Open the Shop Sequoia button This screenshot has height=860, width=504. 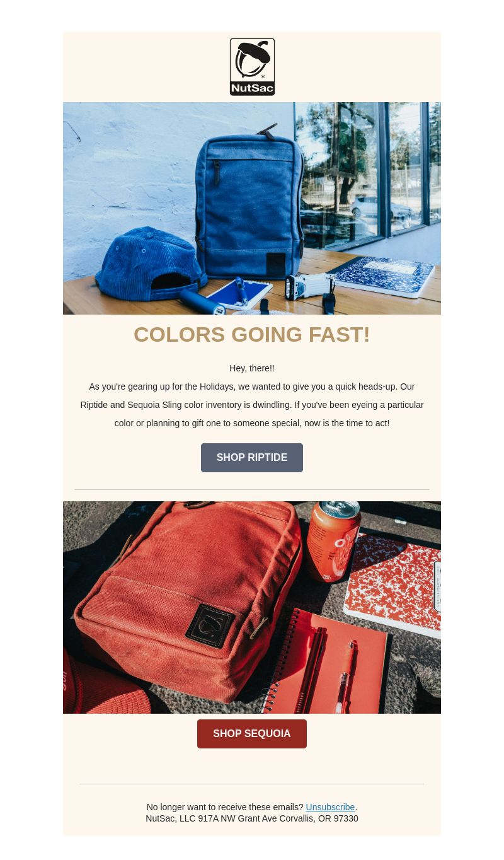(252, 734)
